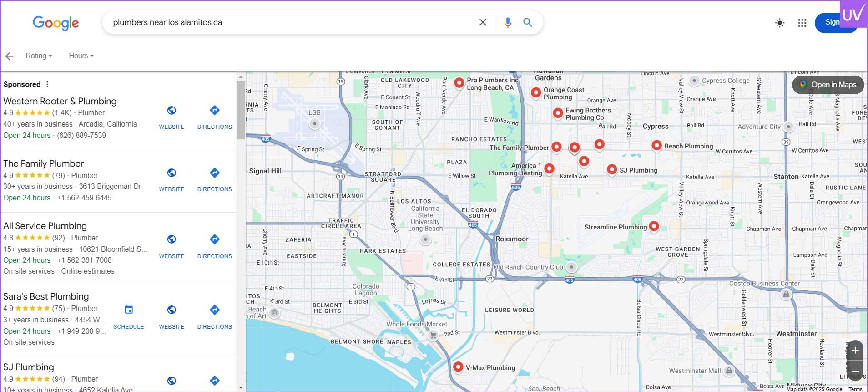Zoom out the map with minus button

(855, 371)
